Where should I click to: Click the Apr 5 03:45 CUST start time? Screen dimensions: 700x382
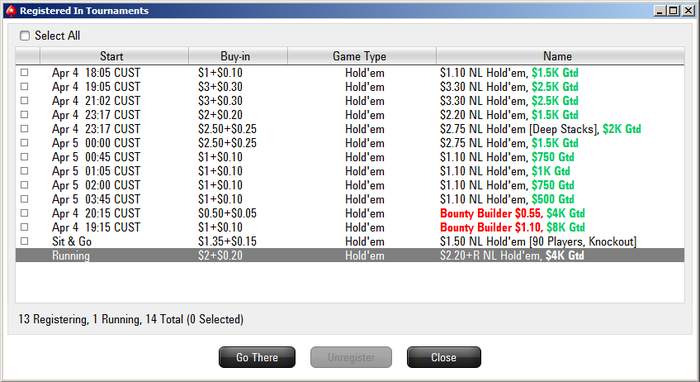96,199
